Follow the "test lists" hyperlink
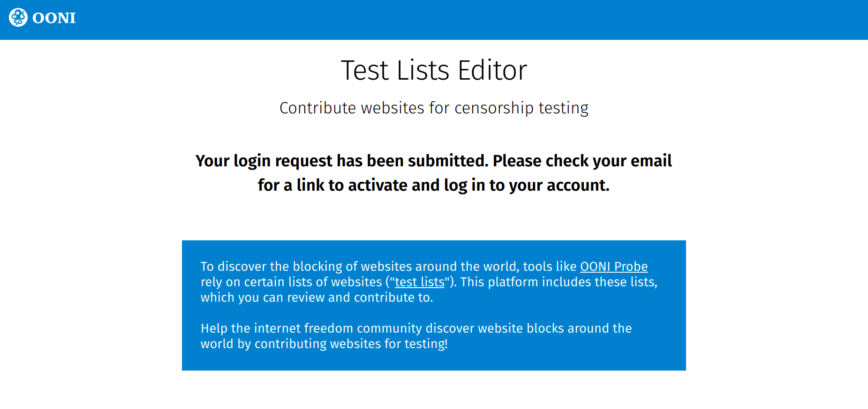 point(419,282)
